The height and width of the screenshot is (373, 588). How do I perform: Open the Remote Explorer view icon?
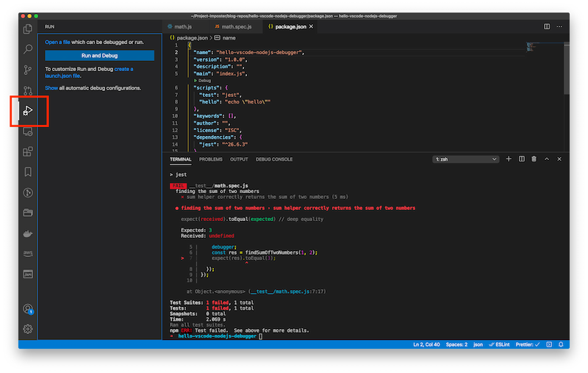(x=28, y=131)
